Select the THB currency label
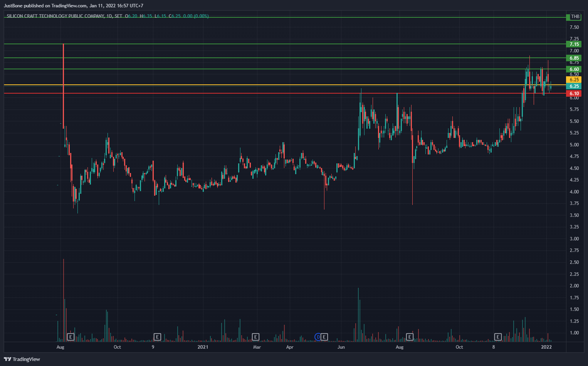Screen dimensions: 588x366 [x=575, y=17]
